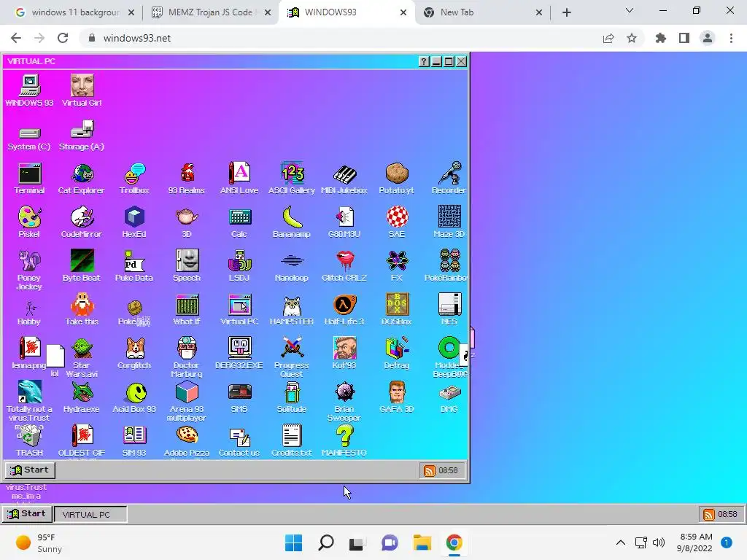Open Credits.txt file icon

pyautogui.click(x=292, y=441)
